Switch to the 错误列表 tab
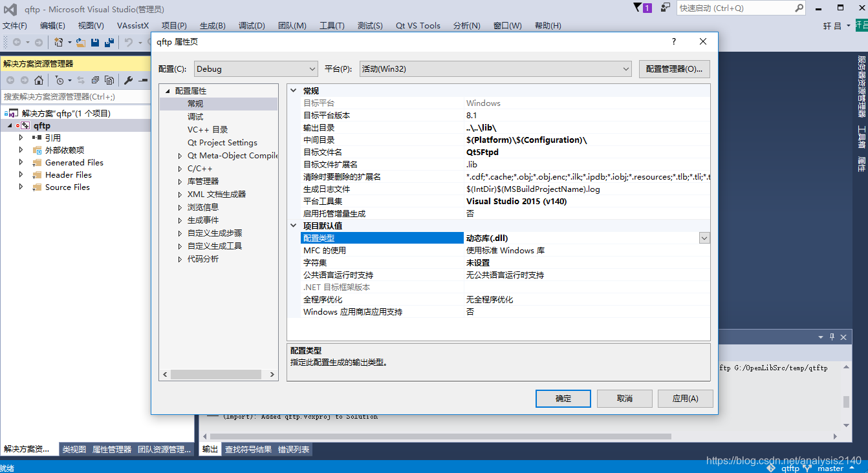 (294, 449)
